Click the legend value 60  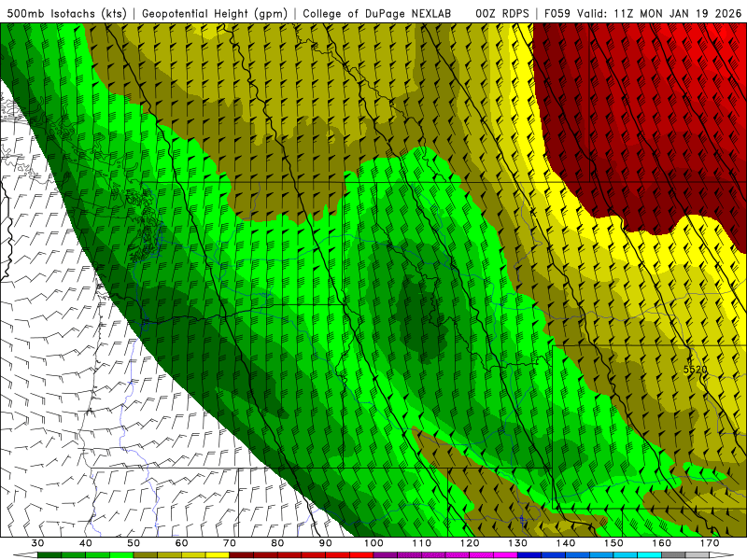point(181,543)
